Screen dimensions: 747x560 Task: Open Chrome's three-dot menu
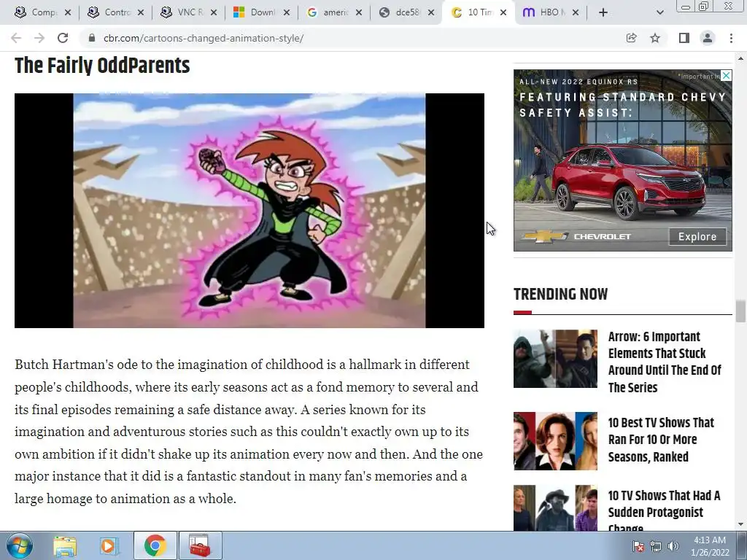point(731,38)
